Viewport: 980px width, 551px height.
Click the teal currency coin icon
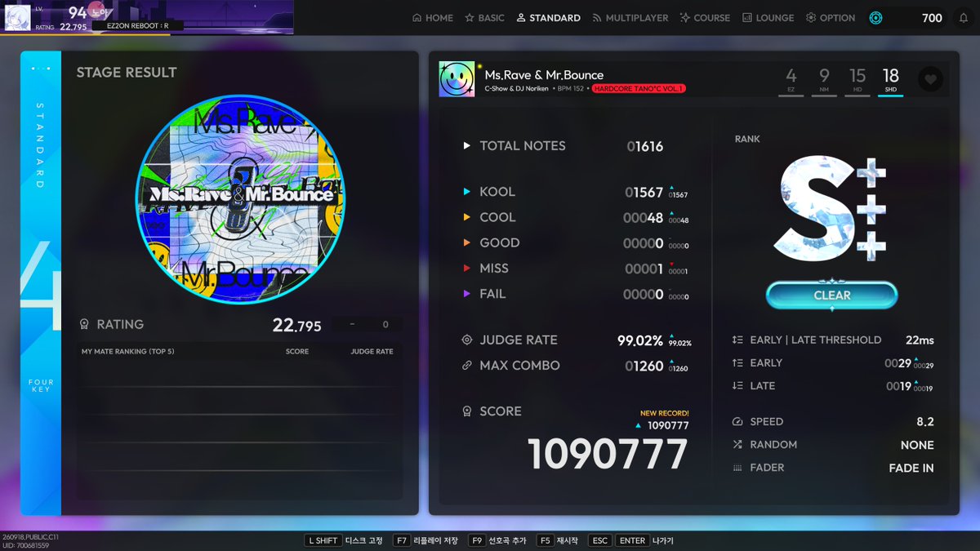tap(875, 18)
